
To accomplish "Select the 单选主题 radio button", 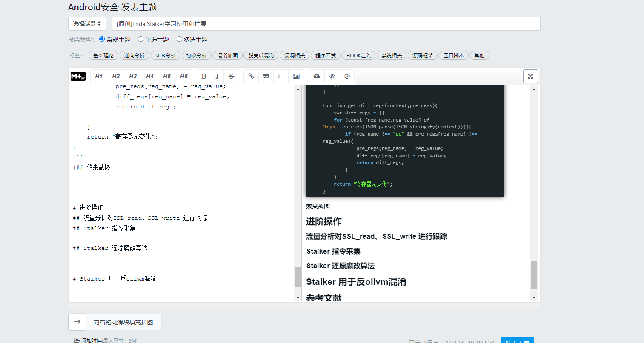I will 140,39.
